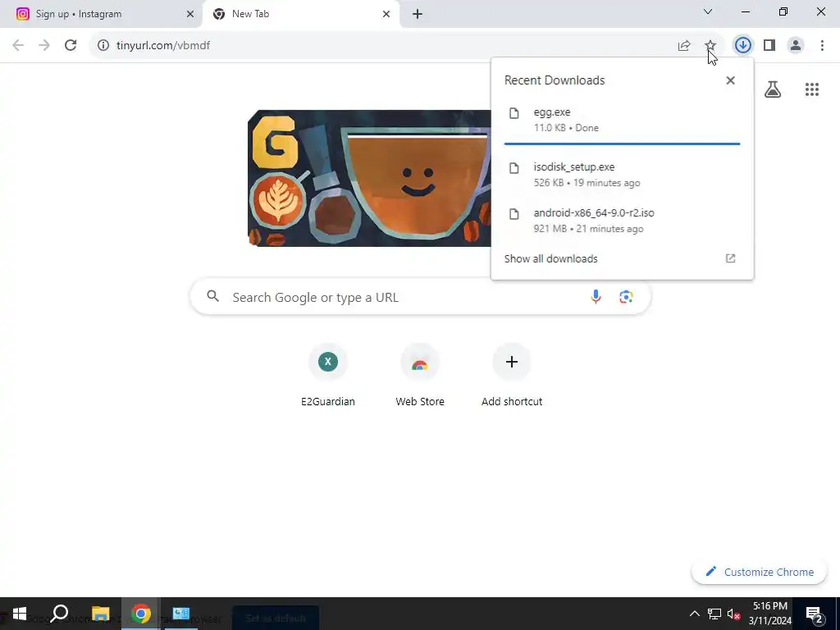Open the profile avatar button
This screenshot has height=630, width=840.
pyautogui.click(x=796, y=45)
